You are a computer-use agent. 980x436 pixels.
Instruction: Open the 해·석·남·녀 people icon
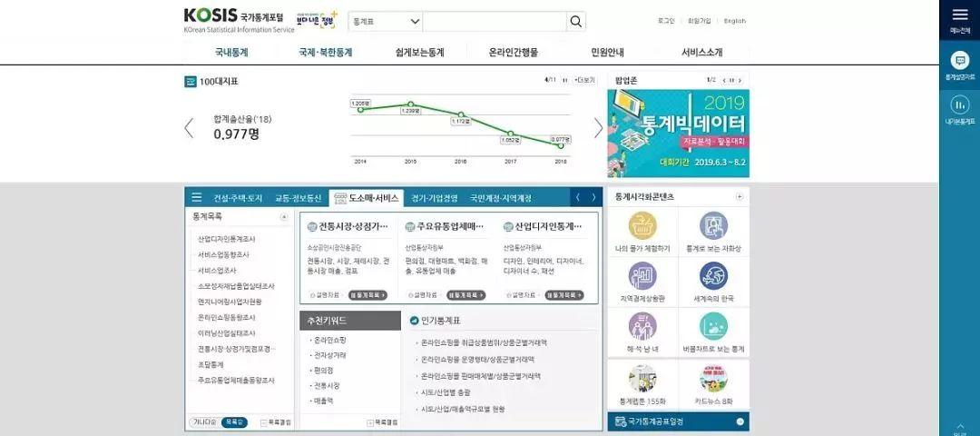(642, 326)
